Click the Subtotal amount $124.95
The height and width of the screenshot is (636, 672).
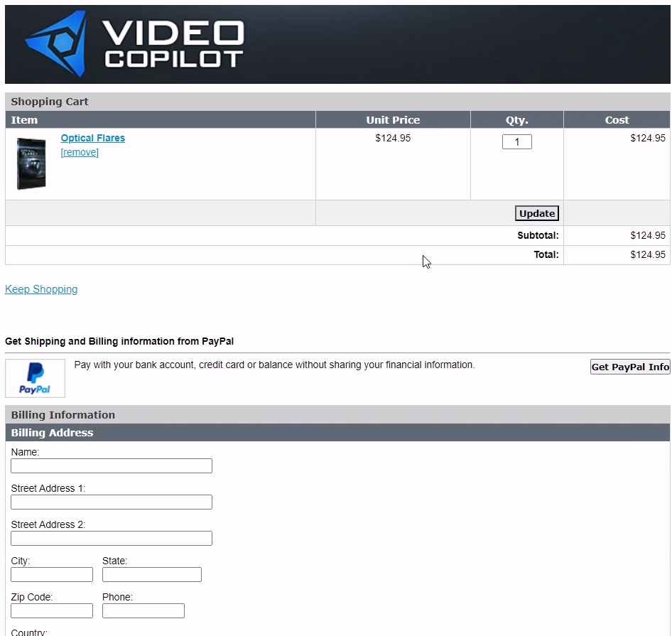click(x=648, y=235)
